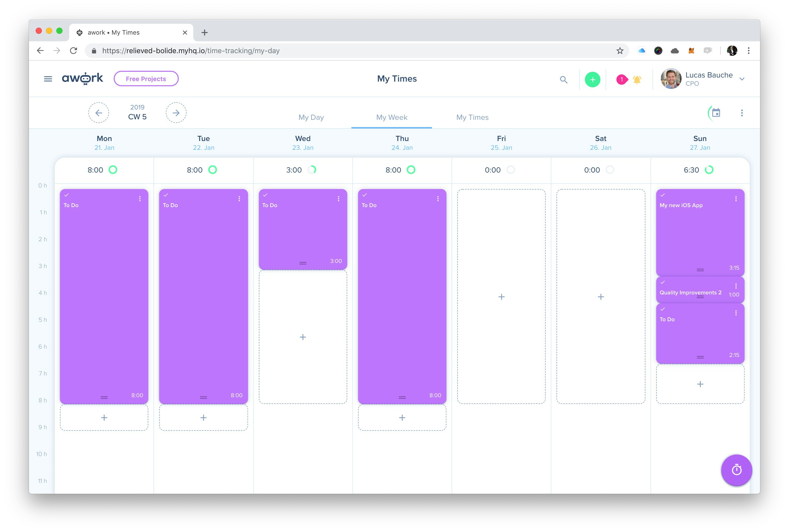Screen dimensions: 789x532
Task: Go to previous calendar week arrow
Action: point(99,113)
